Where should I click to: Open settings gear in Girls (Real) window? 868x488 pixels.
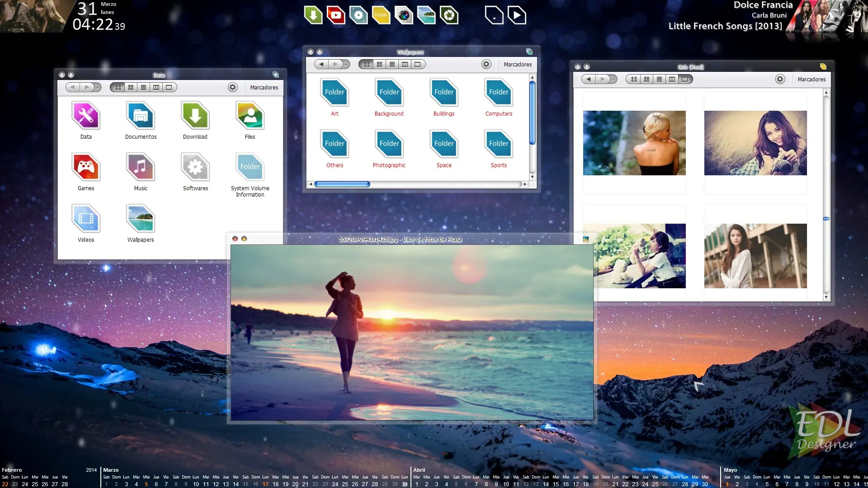[780, 79]
